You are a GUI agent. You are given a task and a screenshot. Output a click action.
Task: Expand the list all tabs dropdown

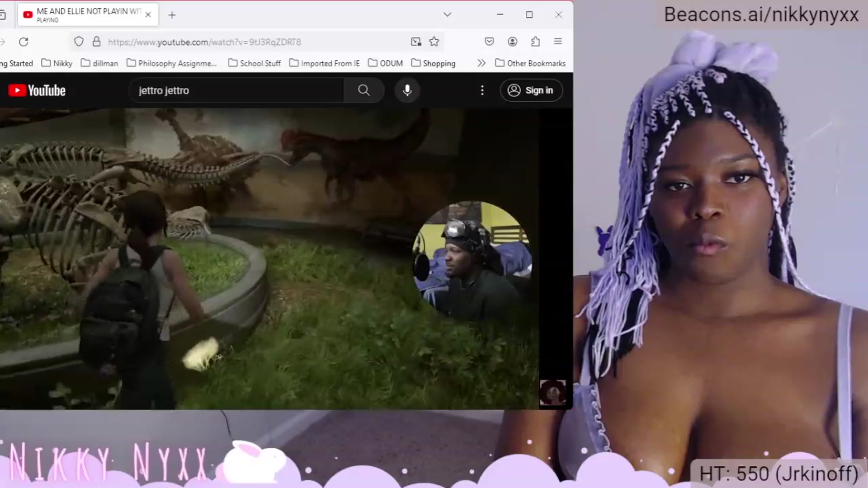[x=447, y=14]
